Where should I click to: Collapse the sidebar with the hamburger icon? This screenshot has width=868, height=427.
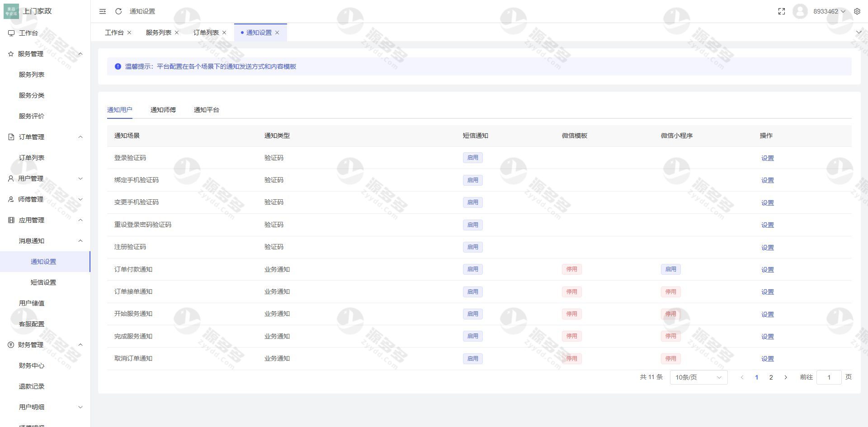[x=103, y=11]
